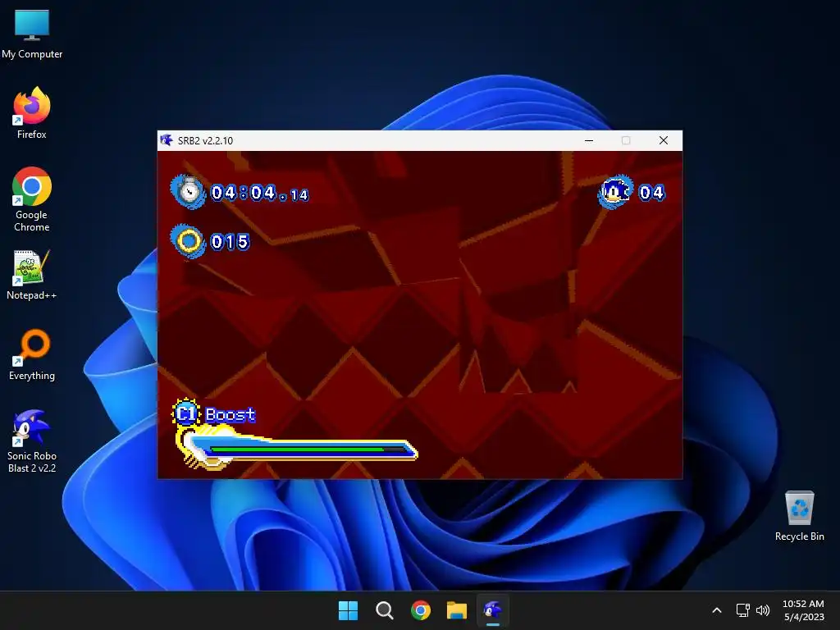Click the 04 lives count text
The height and width of the screenshot is (630, 840).
[652, 192]
